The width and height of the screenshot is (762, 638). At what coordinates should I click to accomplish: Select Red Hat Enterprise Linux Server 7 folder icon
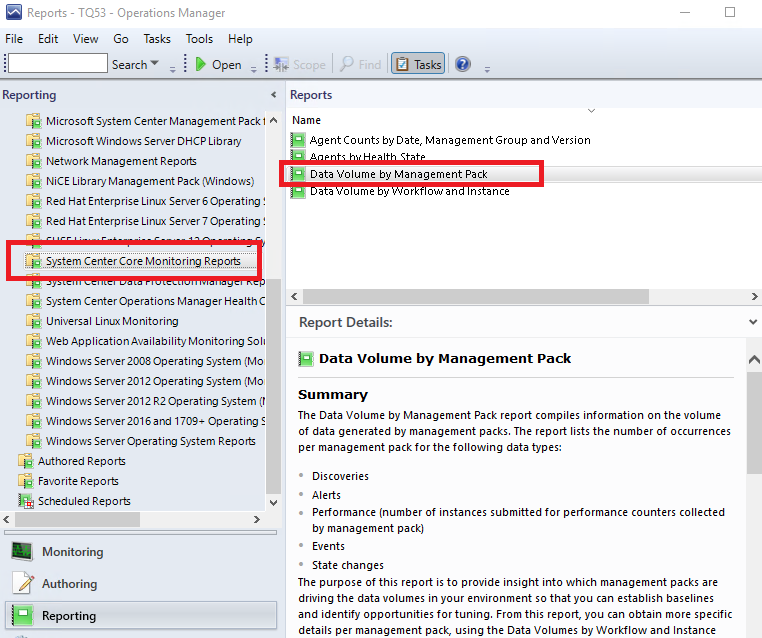pos(34,221)
